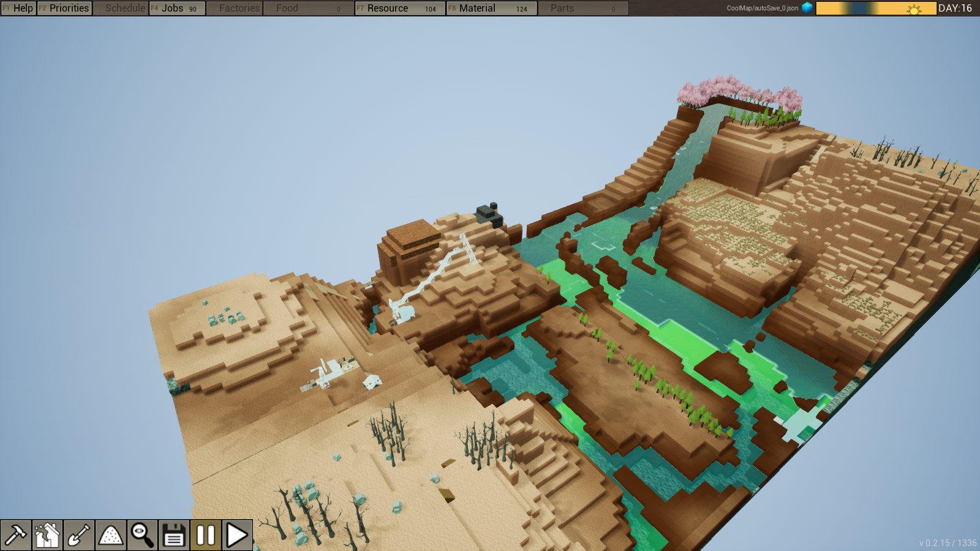
Task: Click the blue cube icon
Action: (807, 8)
